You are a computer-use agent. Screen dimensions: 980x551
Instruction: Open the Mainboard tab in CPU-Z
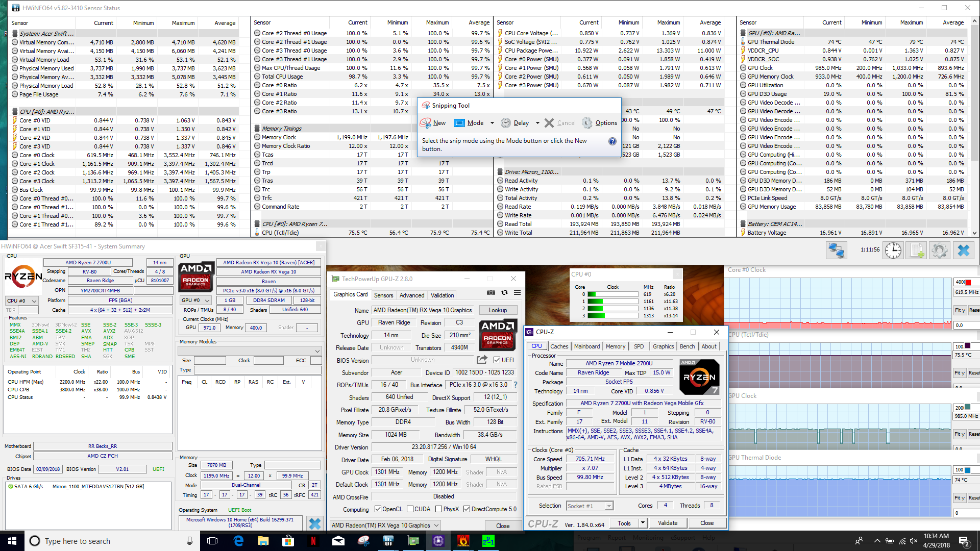click(x=586, y=346)
